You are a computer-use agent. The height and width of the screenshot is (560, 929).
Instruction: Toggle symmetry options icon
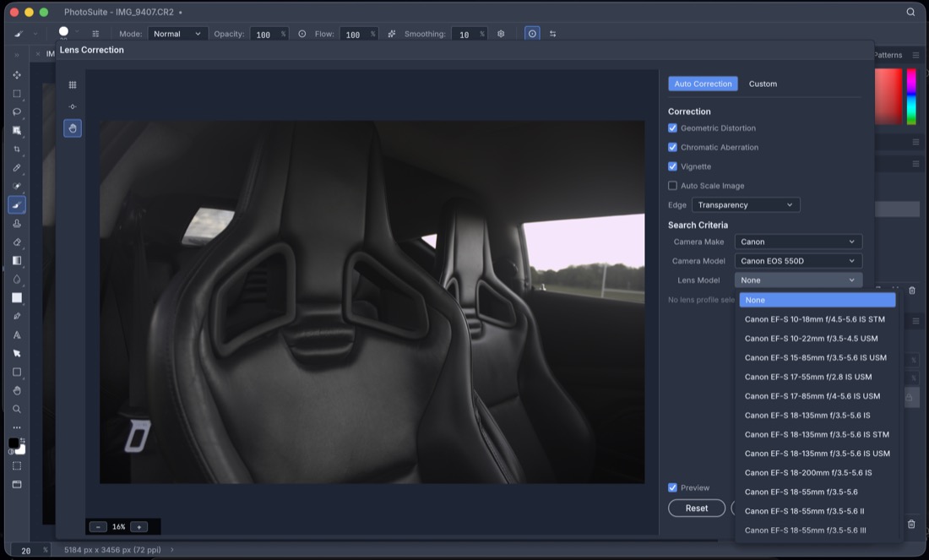(553, 34)
